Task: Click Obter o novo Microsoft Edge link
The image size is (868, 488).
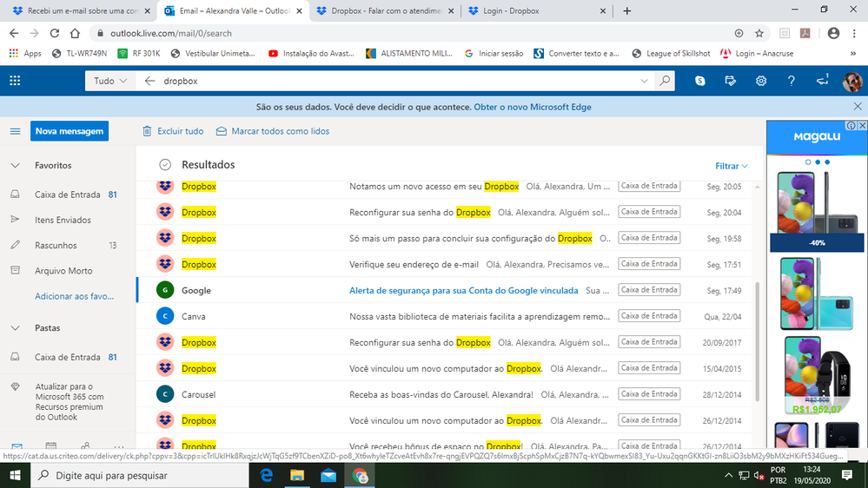Action: 533,107
